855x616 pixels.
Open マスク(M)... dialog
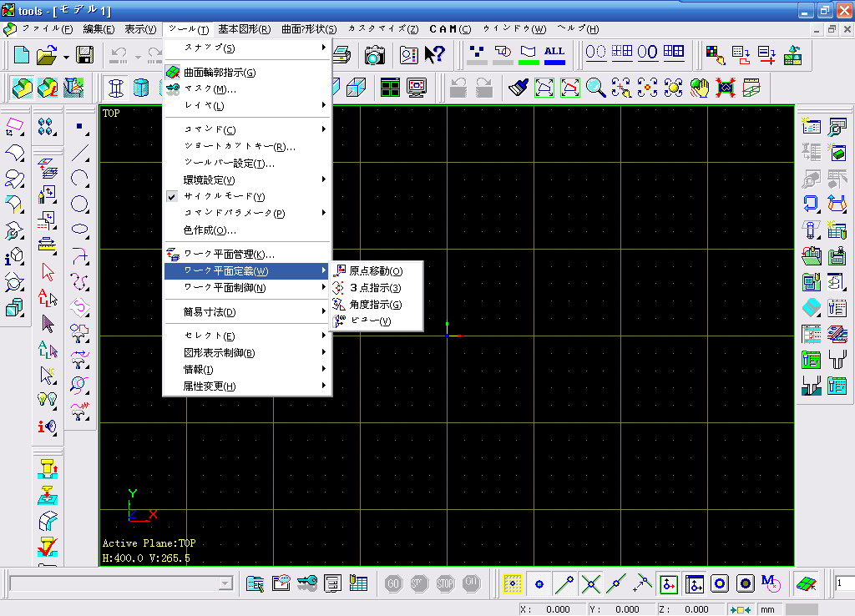[247, 88]
